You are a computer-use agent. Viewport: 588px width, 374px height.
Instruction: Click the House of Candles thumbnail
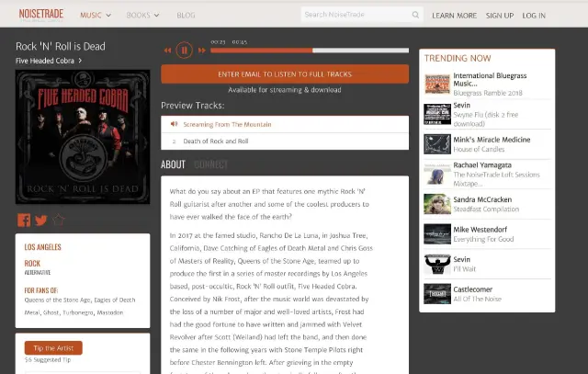tap(437, 144)
